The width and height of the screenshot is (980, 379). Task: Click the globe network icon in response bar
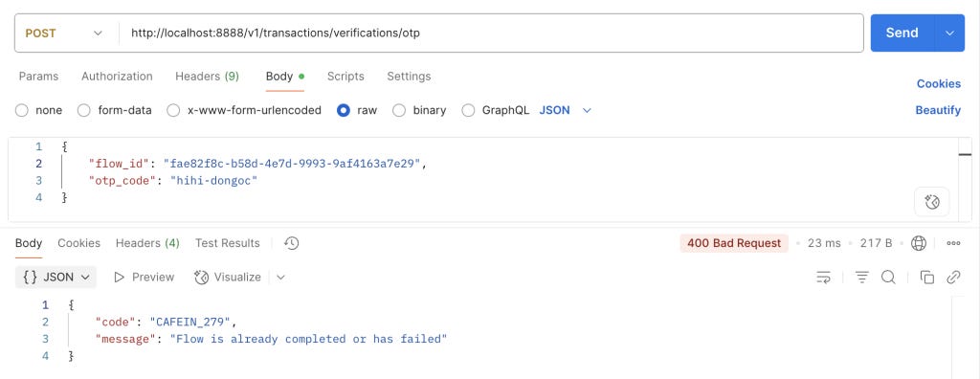click(918, 243)
